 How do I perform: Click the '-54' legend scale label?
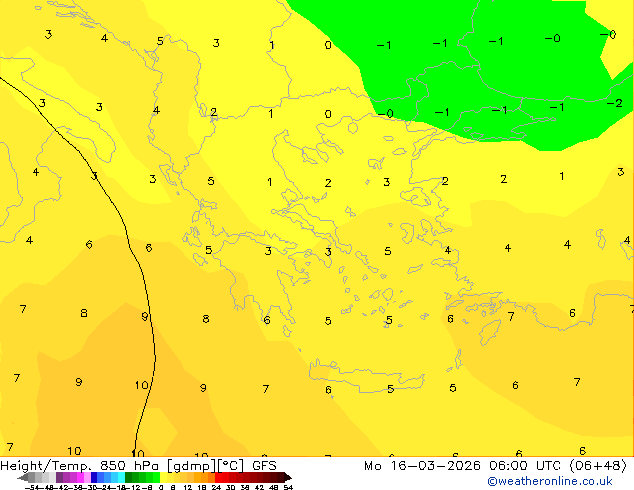(x=32, y=488)
